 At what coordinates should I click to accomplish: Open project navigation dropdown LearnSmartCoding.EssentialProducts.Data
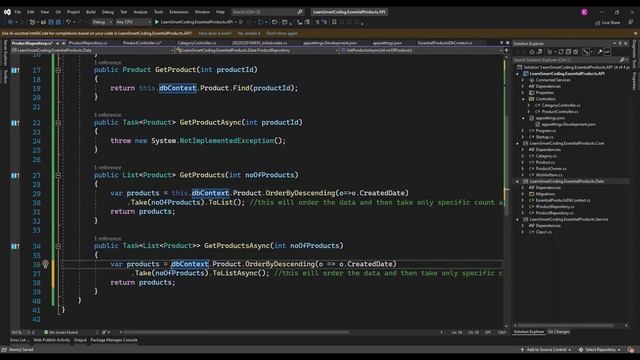pyautogui.click(x=93, y=50)
